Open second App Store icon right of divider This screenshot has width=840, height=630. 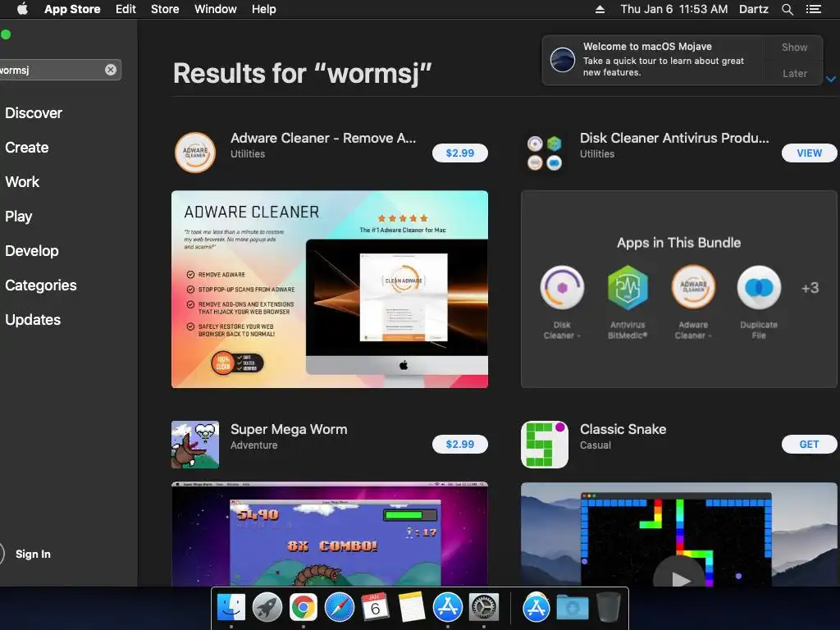point(536,607)
